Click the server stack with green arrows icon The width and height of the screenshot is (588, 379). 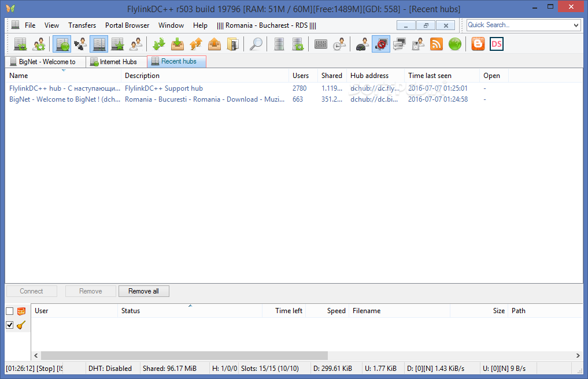pos(298,44)
